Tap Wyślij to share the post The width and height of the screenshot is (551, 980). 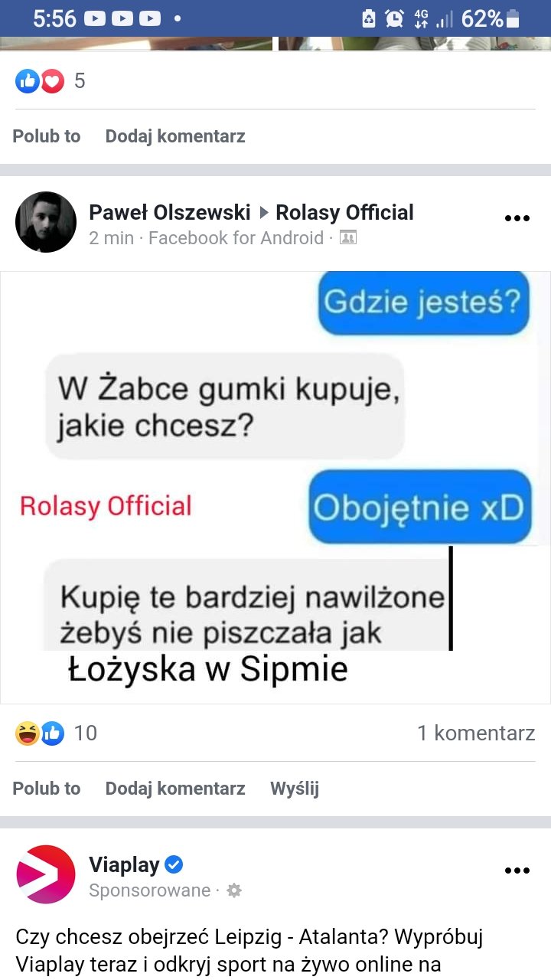295,789
